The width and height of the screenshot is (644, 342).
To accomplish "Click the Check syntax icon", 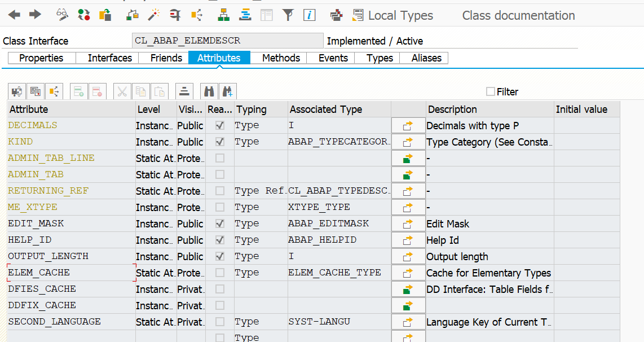I will [133, 15].
